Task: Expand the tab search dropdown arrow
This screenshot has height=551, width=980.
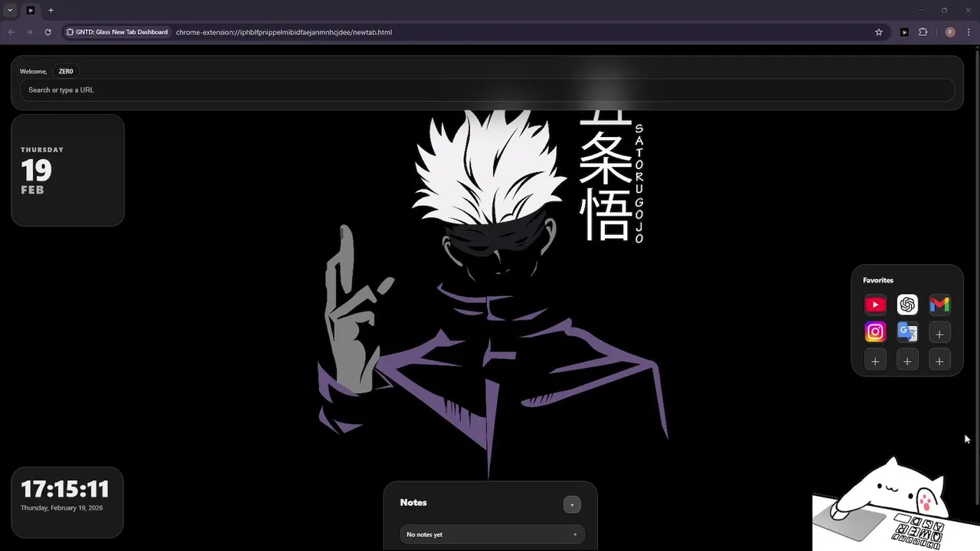Action: click(x=10, y=10)
